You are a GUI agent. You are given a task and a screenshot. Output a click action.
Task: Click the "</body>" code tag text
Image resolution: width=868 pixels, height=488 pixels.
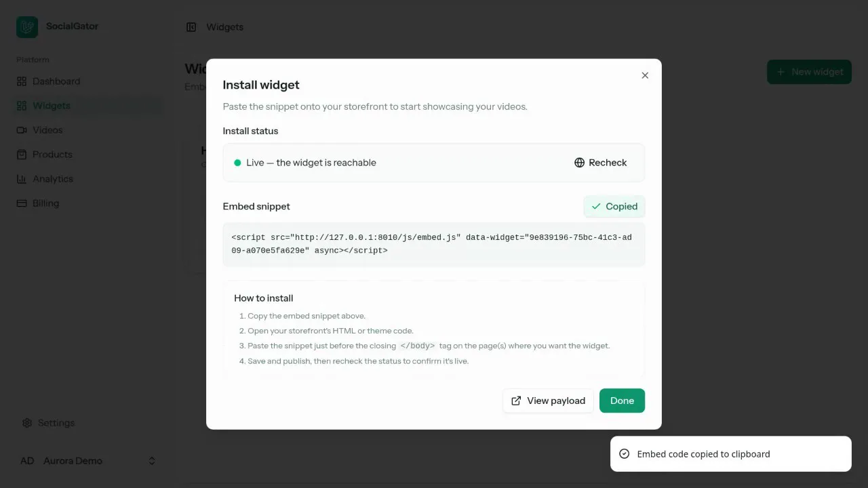click(418, 346)
